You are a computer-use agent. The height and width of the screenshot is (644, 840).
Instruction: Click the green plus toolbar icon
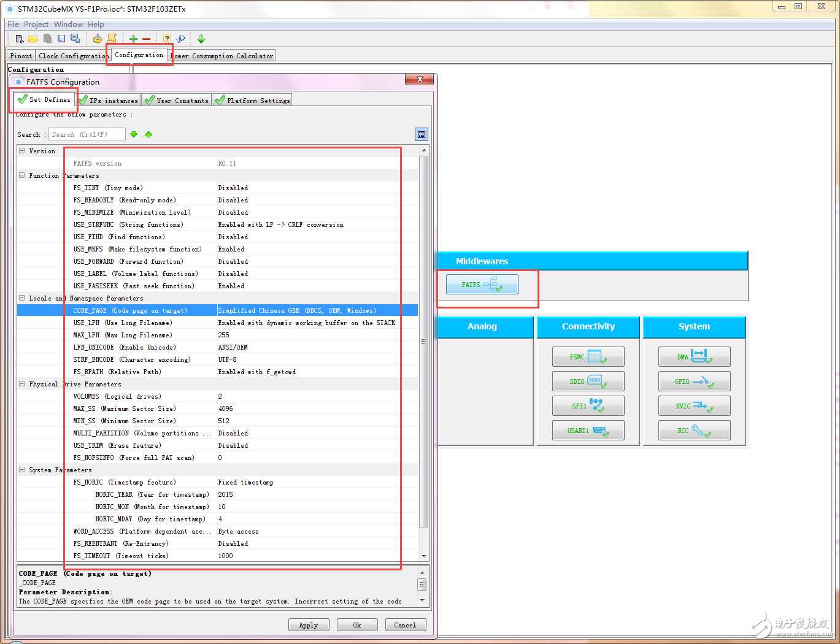(x=133, y=39)
